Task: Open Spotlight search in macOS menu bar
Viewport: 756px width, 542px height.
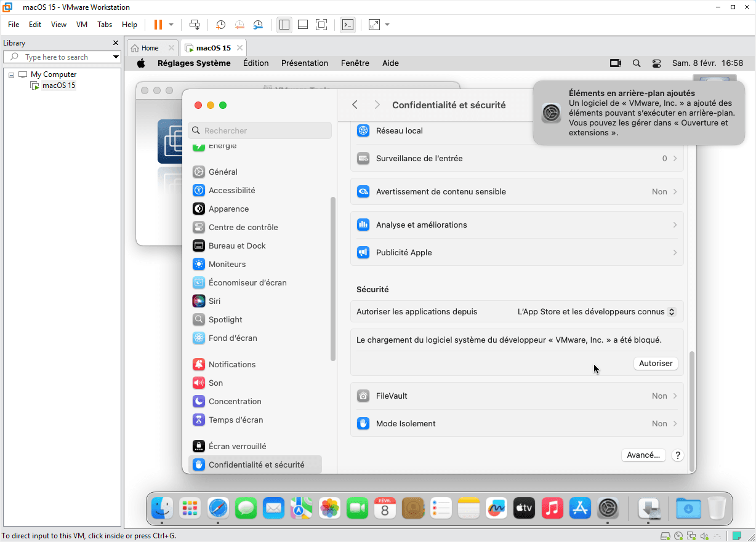Action: coord(637,63)
